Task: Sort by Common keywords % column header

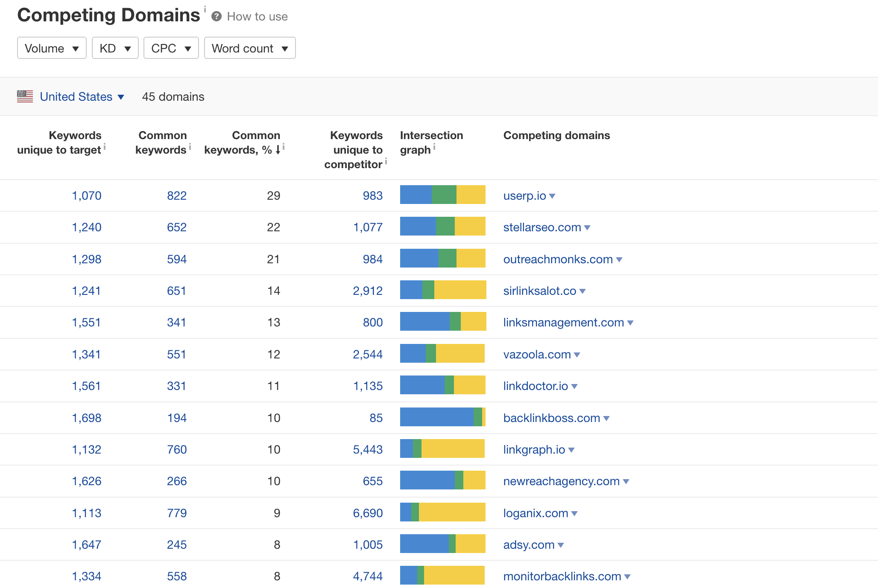Action: [x=242, y=143]
